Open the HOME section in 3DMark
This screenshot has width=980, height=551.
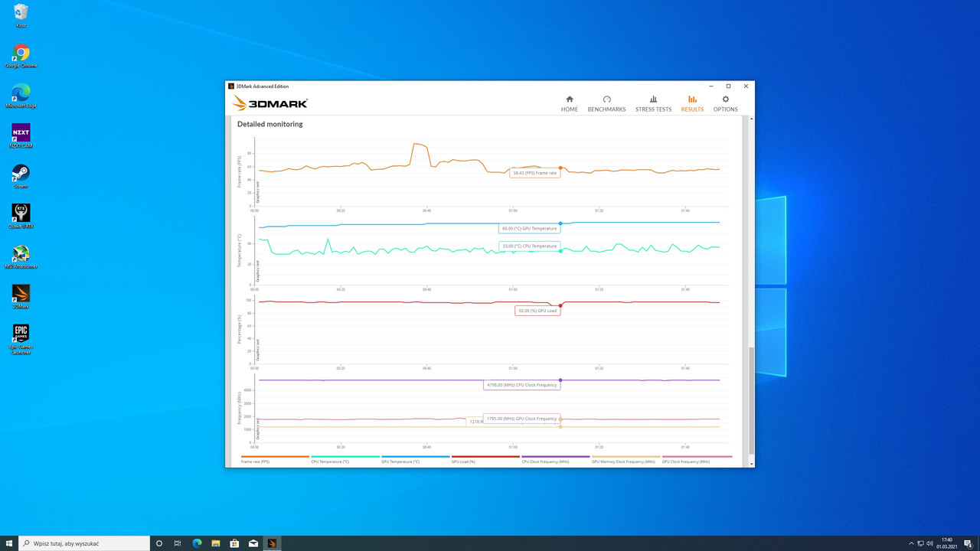tap(569, 103)
